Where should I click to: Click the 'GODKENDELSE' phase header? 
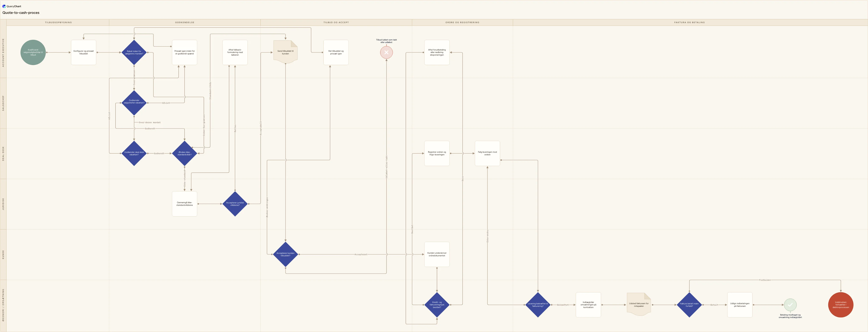point(185,23)
